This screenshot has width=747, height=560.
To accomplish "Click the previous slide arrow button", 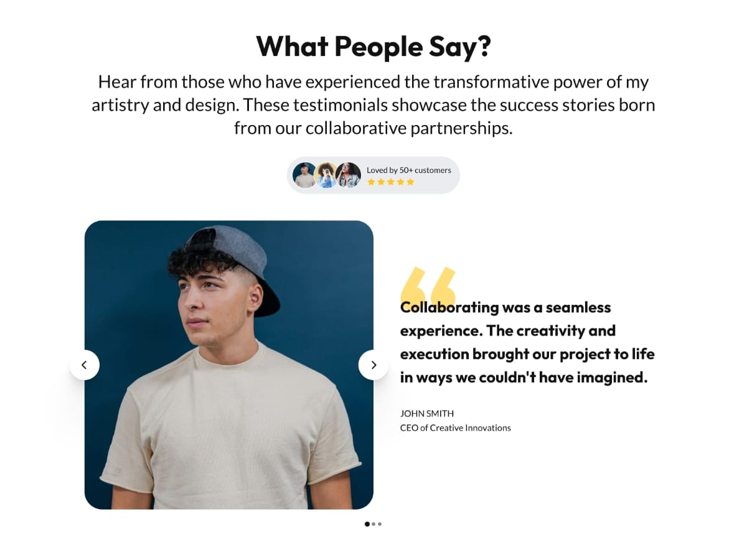I will pyautogui.click(x=85, y=365).
